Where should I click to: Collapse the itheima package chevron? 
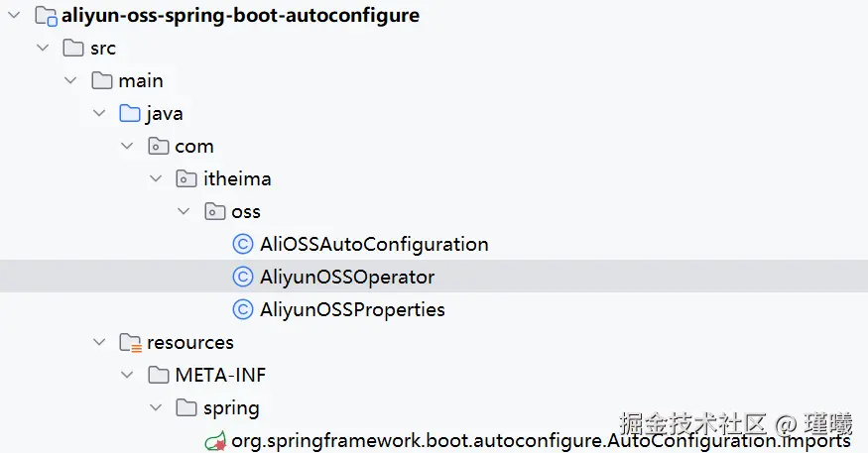pos(156,179)
